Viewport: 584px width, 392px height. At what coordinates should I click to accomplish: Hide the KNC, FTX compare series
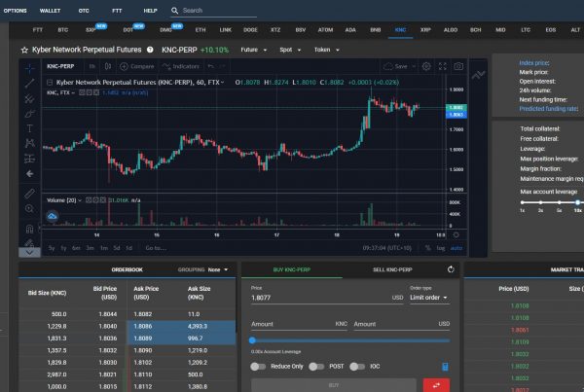click(x=83, y=92)
